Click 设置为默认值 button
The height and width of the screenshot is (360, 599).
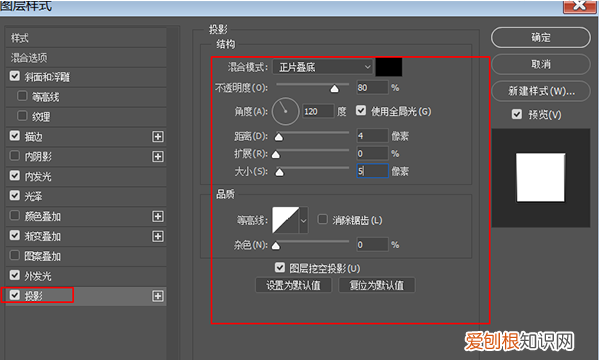point(293,285)
